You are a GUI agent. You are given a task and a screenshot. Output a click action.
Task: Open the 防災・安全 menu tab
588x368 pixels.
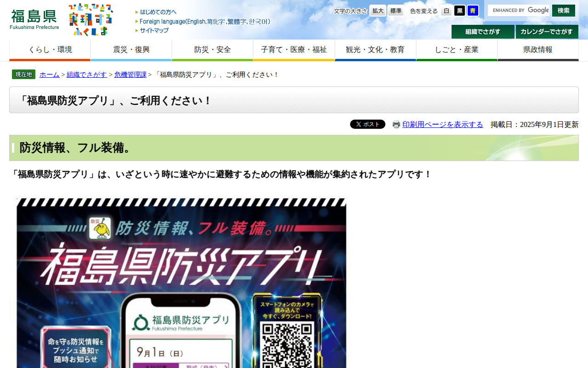213,50
